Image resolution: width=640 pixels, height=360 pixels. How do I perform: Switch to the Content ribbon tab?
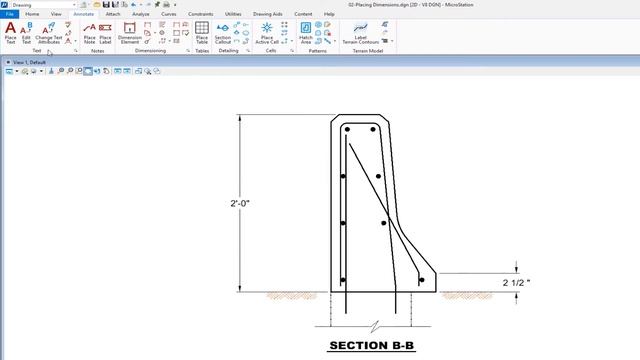click(303, 14)
